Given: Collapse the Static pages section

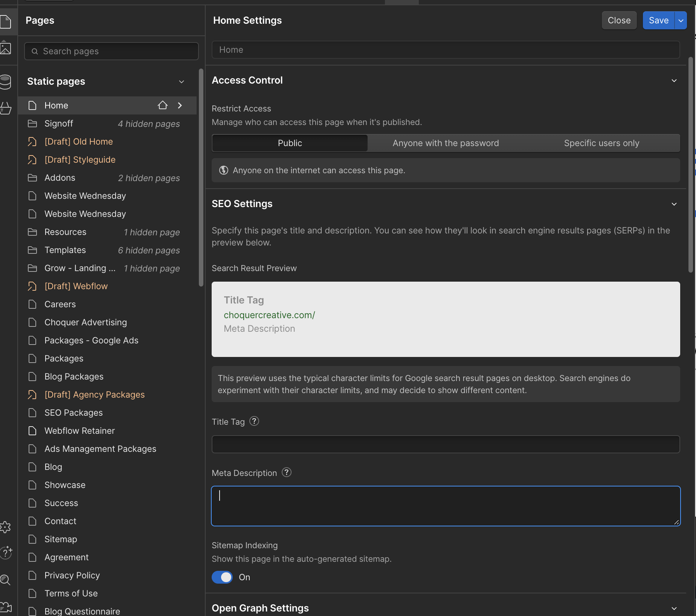Looking at the screenshot, I should point(182,82).
